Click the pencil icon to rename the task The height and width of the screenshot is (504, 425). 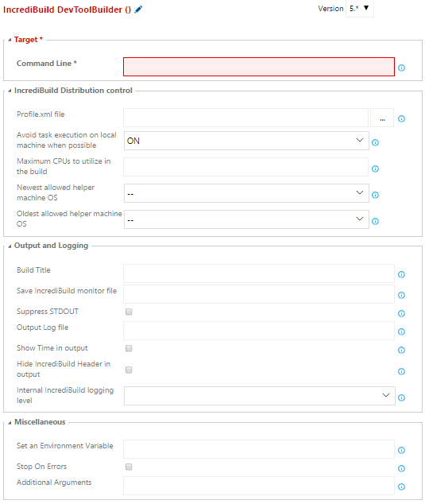coord(138,10)
